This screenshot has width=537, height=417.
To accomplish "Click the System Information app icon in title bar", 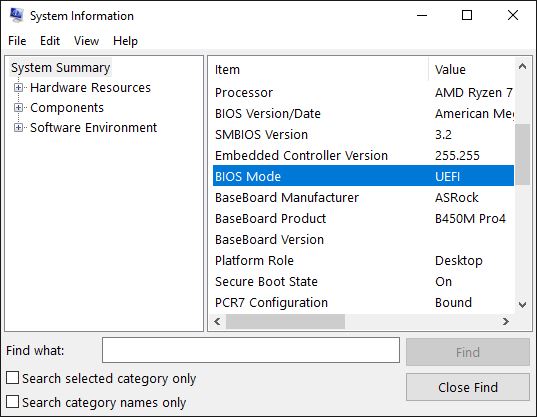I will click(16, 15).
